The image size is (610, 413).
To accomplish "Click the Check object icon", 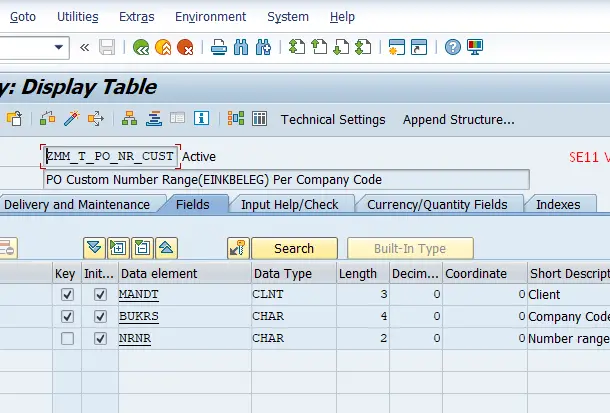I will [47, 119].
